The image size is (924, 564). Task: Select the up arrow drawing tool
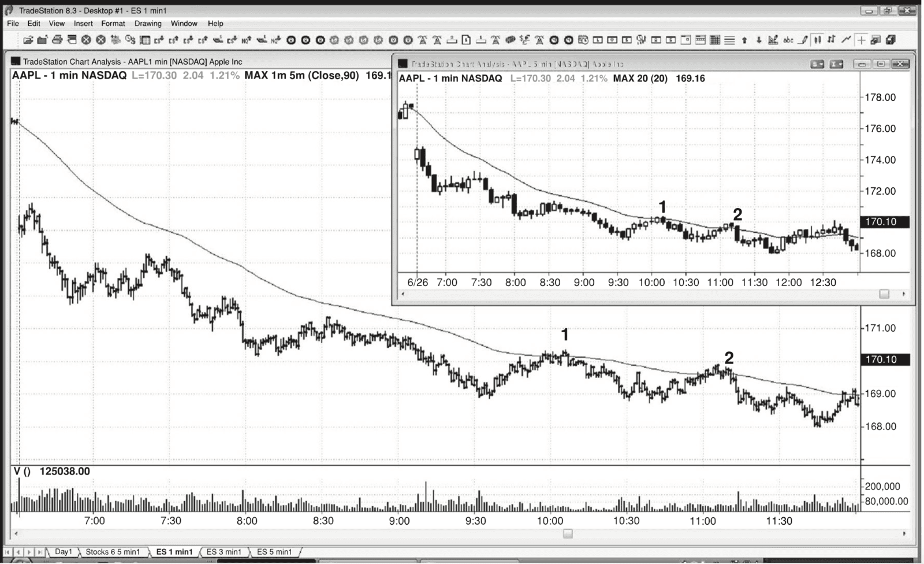[x=744, y=40]
